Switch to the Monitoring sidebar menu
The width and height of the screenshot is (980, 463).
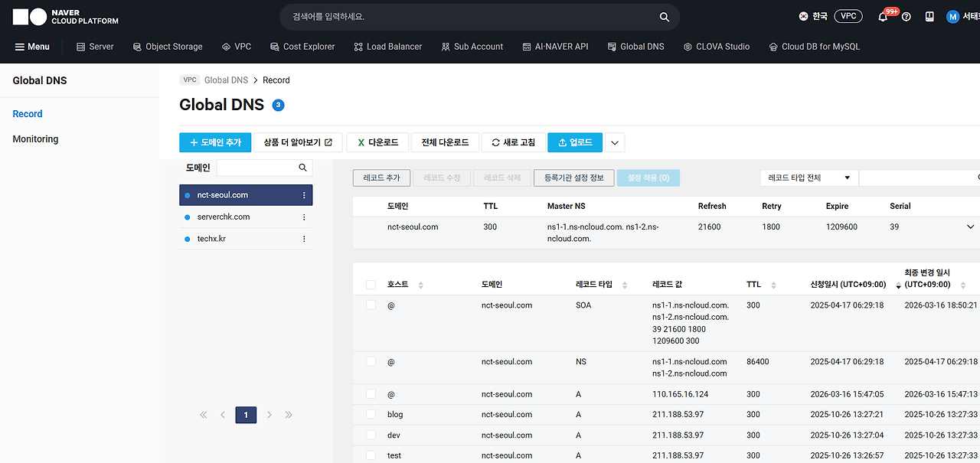coord(37,139)
